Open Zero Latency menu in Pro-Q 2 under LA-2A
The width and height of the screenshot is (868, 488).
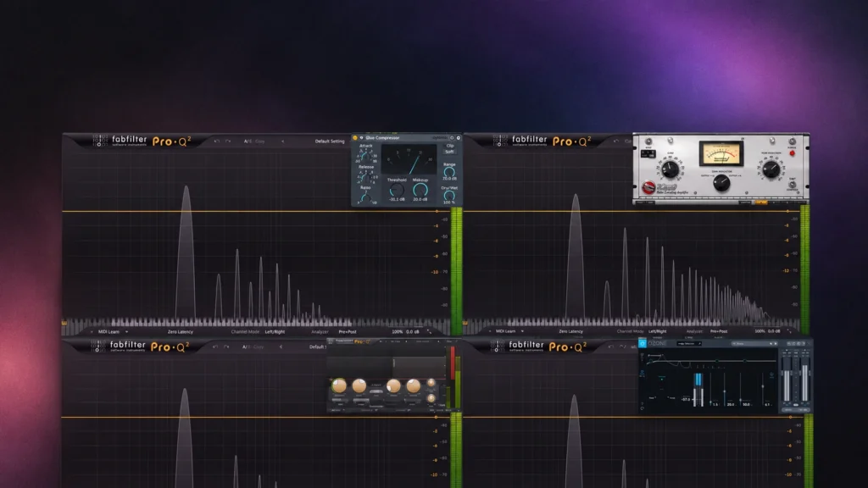(x=570, y=331)
